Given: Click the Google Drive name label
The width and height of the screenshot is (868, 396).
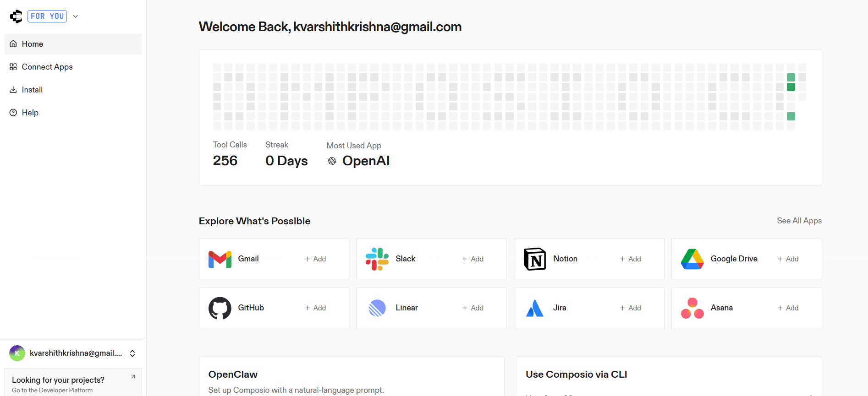Looking at the screenshot, I should (x=734, y=259).
